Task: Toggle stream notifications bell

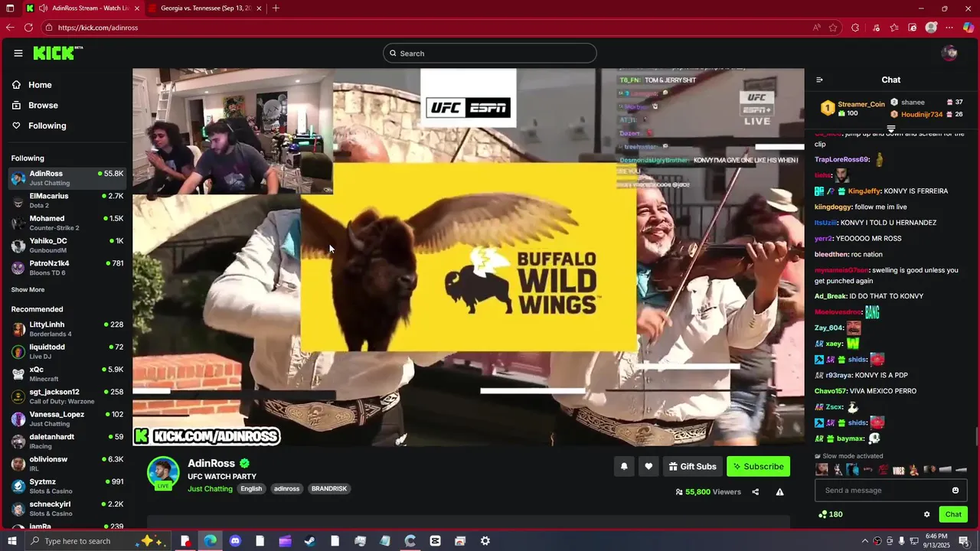Action: (x=624, y=467)
